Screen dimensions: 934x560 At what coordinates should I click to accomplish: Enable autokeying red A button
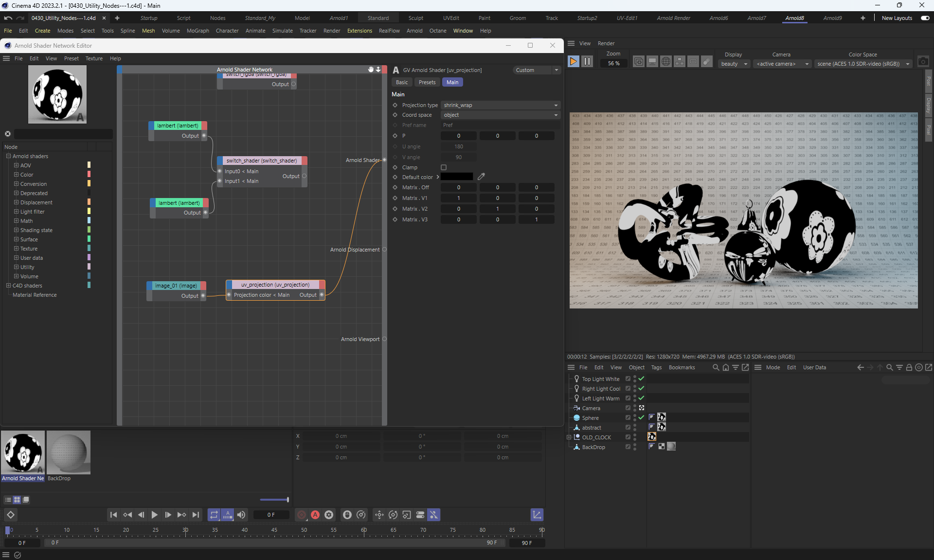pos(315,515)
